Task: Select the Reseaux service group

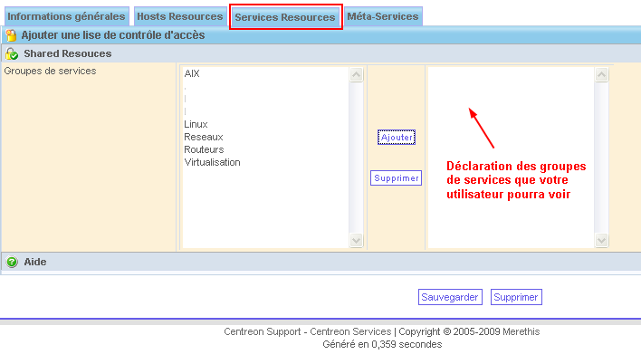Action: coord(203,137)
